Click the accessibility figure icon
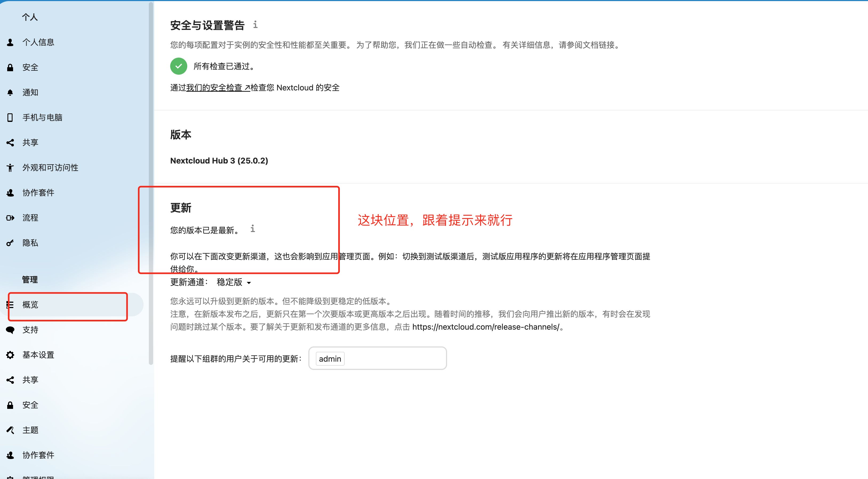 pyautogui.click(x=10, y=168)
